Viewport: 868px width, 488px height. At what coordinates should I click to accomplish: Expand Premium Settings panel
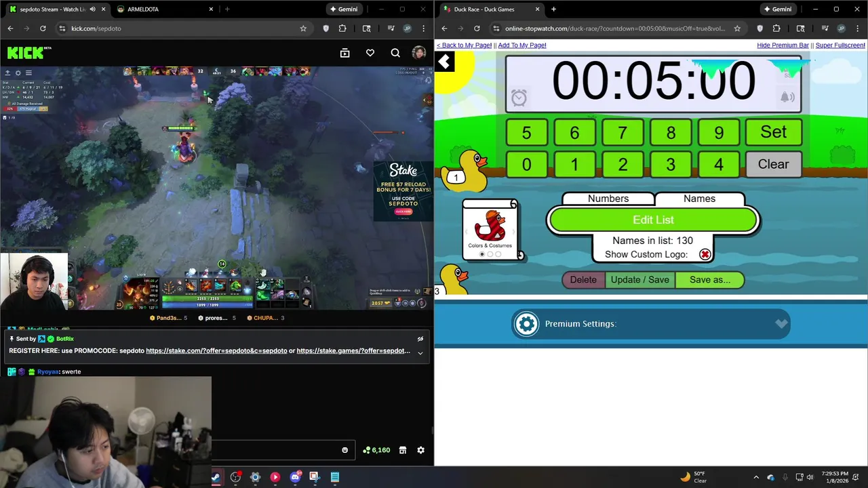[x=651, y=324]
